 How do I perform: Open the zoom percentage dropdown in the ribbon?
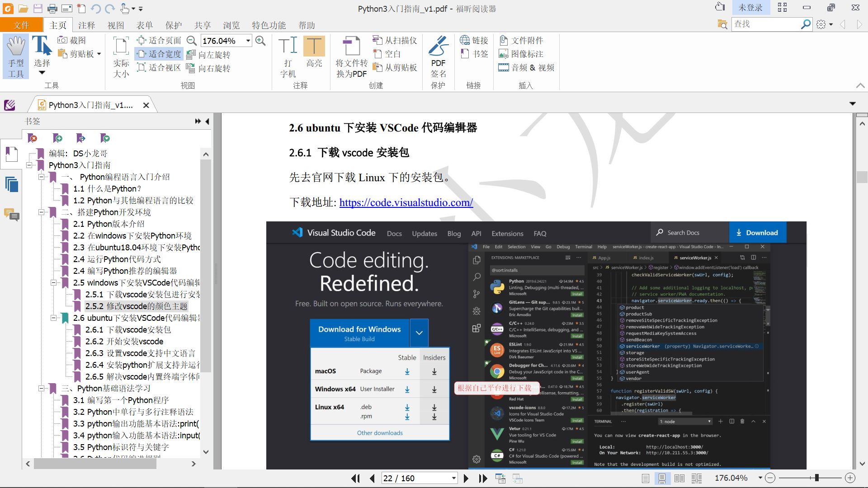pos(248,41)
